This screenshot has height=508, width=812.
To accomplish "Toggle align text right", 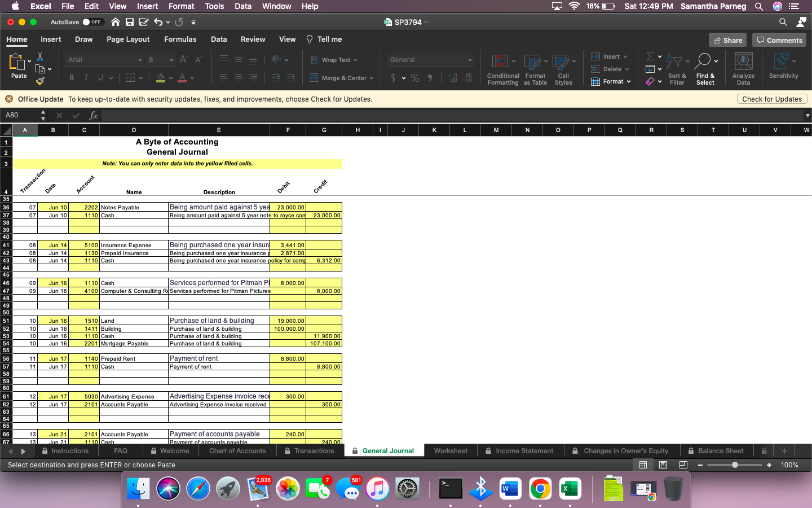I will pyautogui.click(x=253, y=78).
